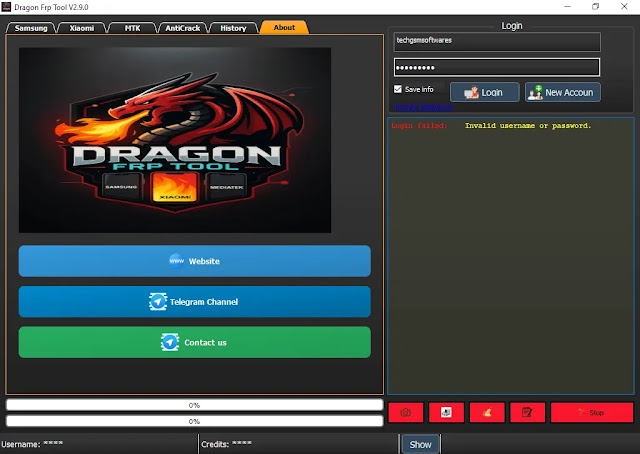Clear the log with the broom icon

(487, 412)
